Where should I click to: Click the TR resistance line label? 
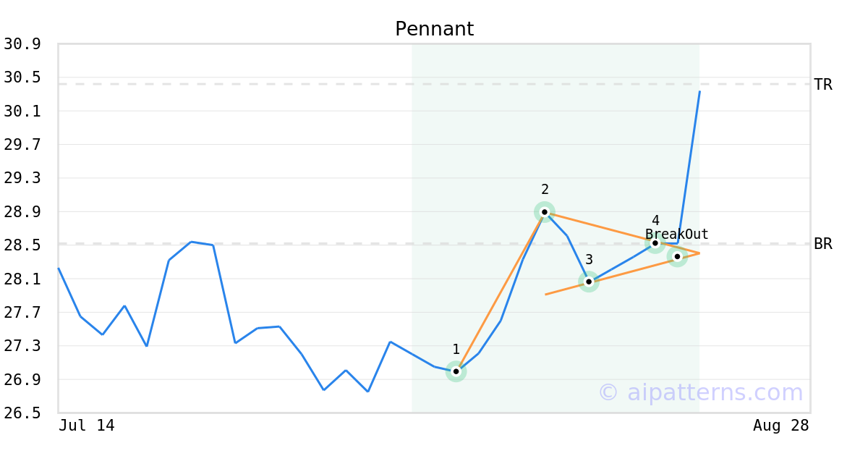[823, 85]
